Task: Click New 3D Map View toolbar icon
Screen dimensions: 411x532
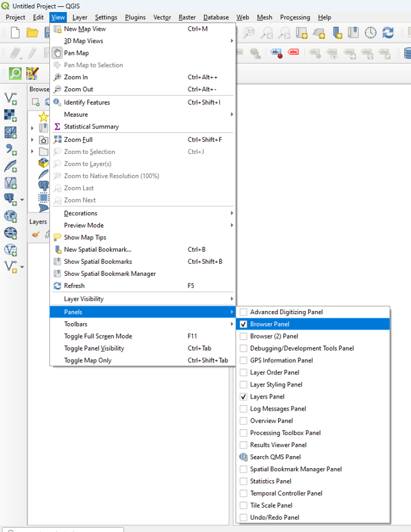Action: click(319, 33)
